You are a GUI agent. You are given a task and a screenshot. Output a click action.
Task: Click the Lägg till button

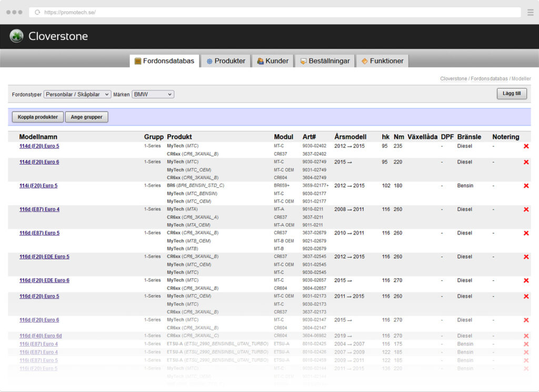click(512, 94)
